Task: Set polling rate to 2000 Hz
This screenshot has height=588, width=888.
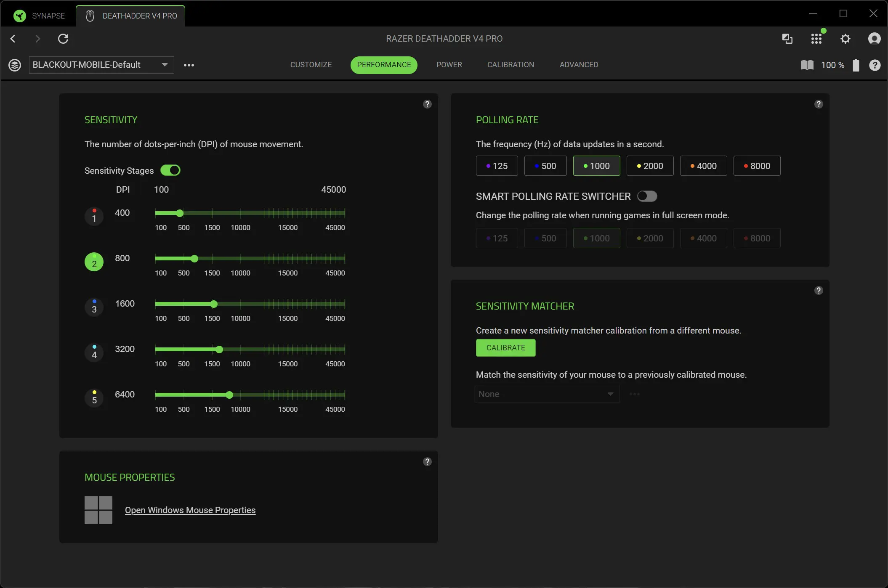Action: point(650,166)
